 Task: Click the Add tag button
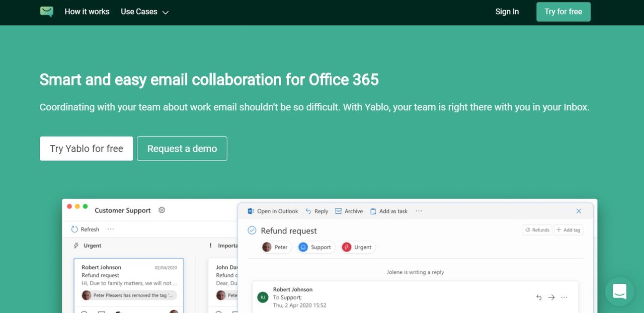(x=569, y=230)
